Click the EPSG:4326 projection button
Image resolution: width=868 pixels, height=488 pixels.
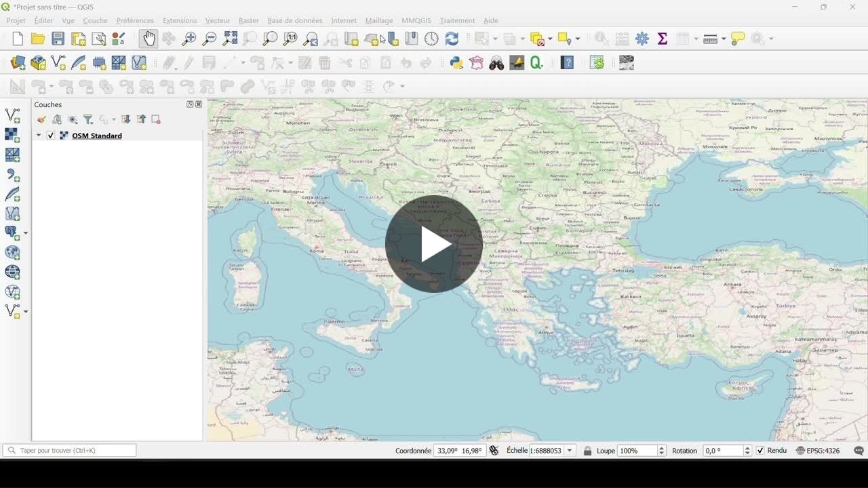[x=818, y=451]
